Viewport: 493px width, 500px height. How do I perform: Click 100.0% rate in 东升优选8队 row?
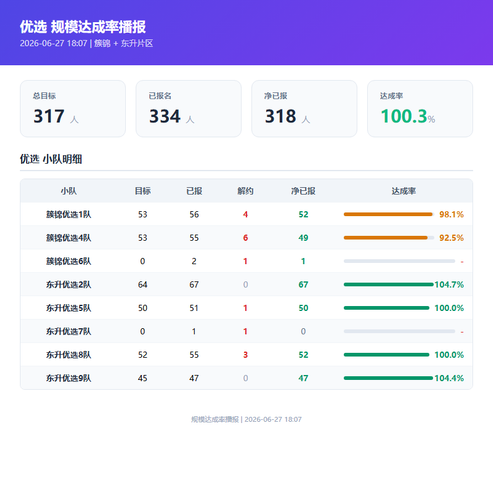coord(449,355)
